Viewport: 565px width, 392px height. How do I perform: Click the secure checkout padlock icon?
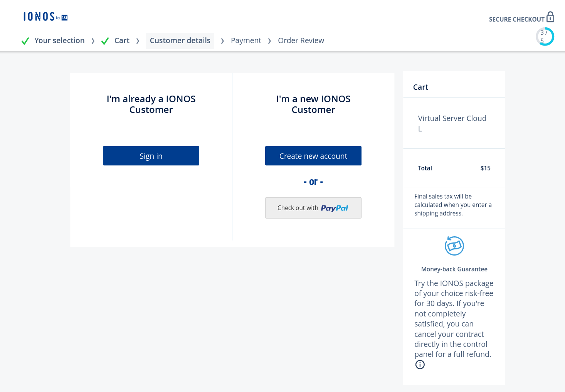(x=550, y=17)
